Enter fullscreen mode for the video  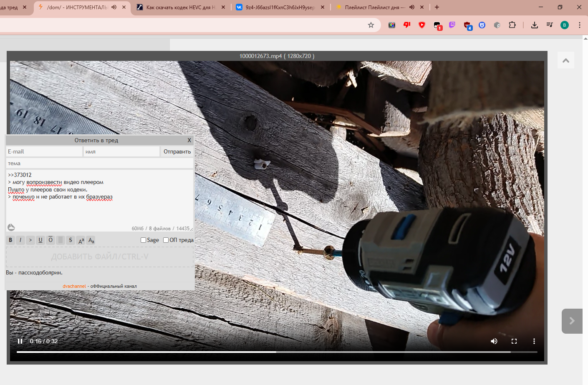point(514,341)
